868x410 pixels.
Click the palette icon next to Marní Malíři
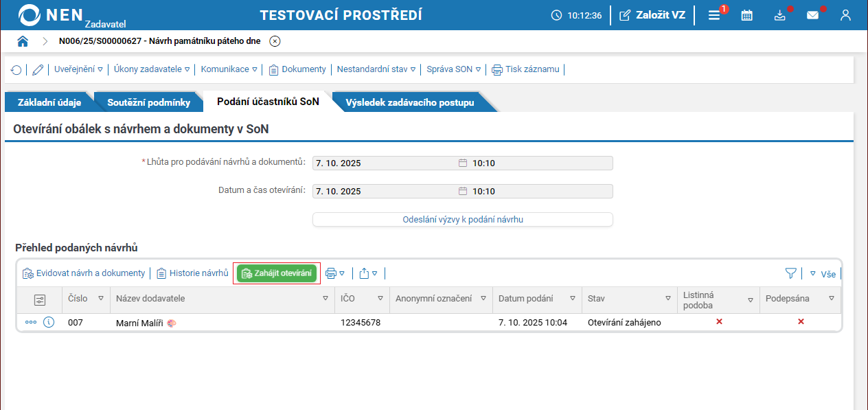click(x=171, y=323)
